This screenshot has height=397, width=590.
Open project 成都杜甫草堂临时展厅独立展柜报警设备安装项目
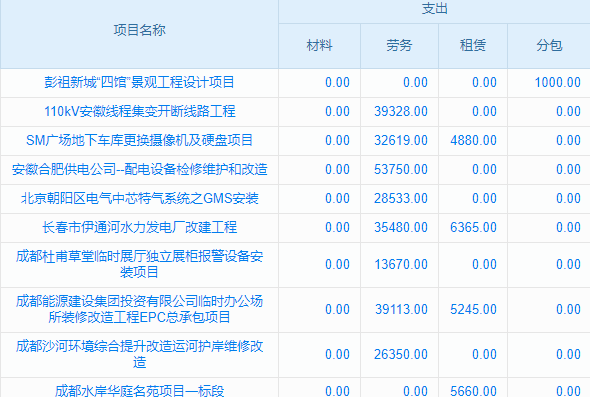point(139,264)
